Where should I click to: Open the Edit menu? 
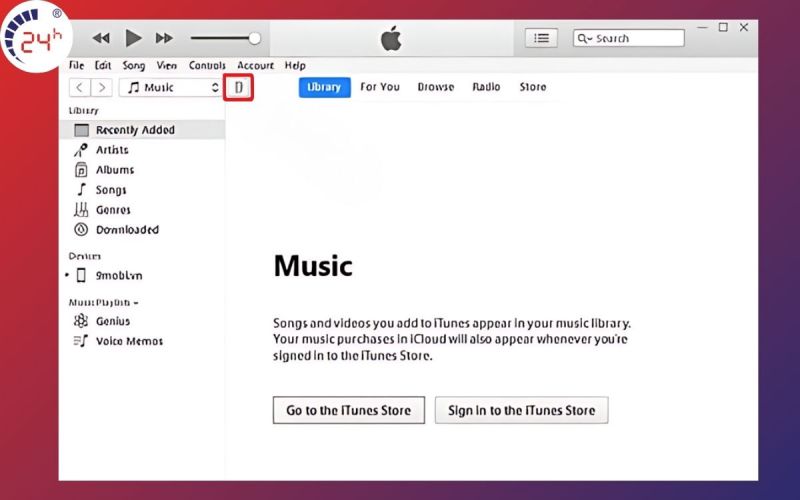pos(103,65)
